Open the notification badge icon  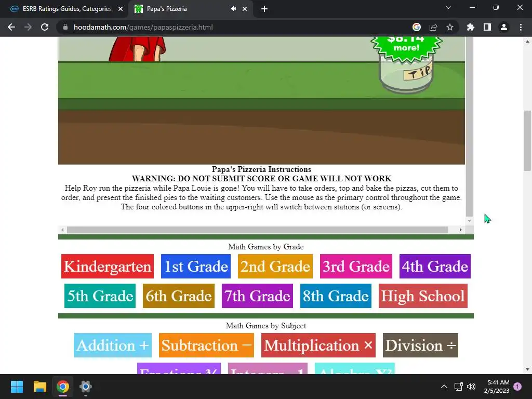(517, 387)
